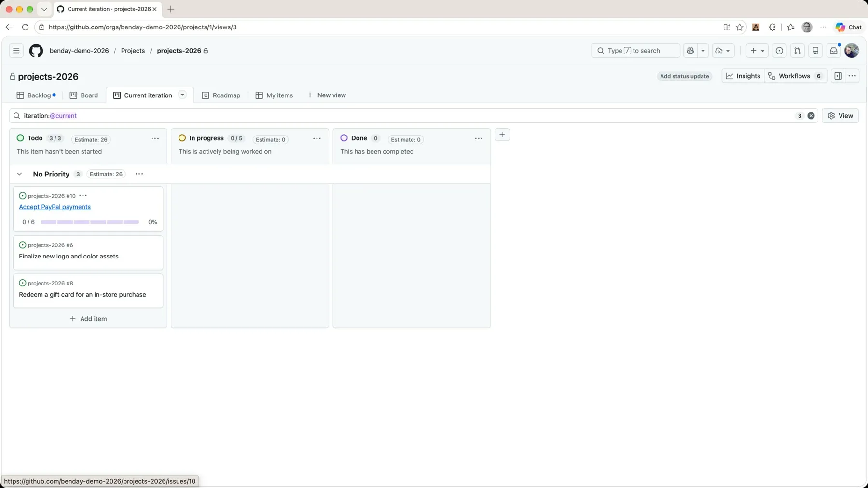Open the Current iteration view options dropdown
Viewport: 868px width, 488px height.
[182, 95]
